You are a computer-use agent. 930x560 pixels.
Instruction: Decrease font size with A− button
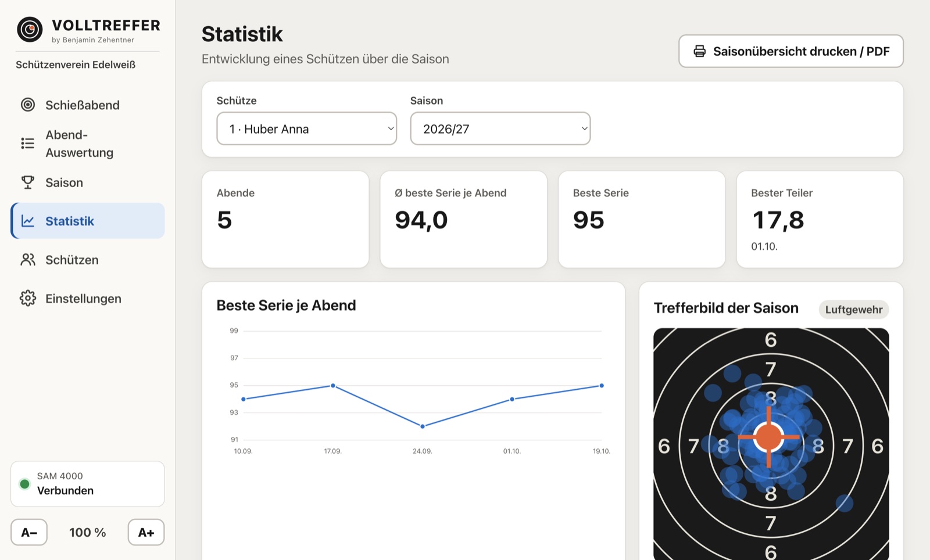29,532
